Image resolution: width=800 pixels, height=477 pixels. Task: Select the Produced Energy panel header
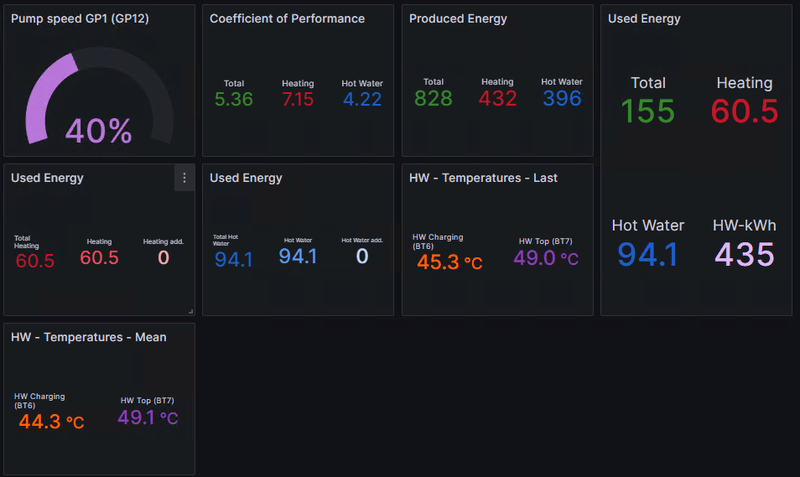click(x=458, y=19)
